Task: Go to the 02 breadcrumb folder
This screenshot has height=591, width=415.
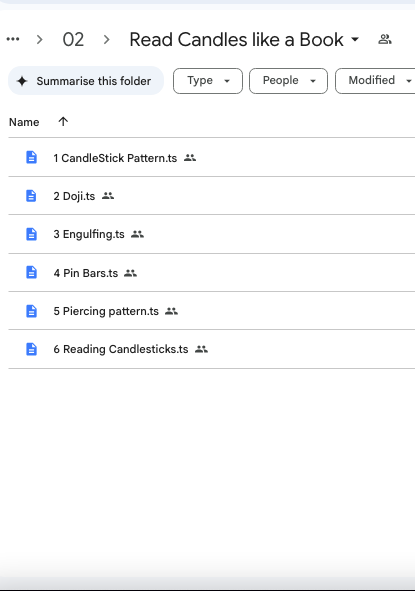Action: [73, 40]
